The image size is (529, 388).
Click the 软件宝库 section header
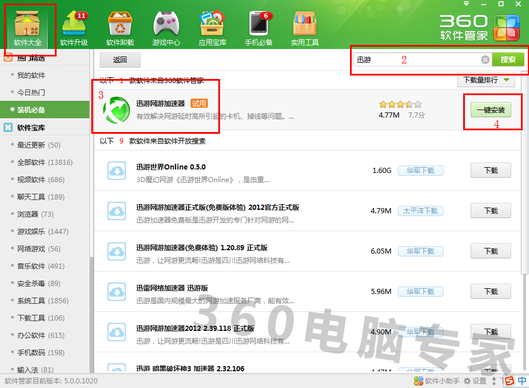31,128
